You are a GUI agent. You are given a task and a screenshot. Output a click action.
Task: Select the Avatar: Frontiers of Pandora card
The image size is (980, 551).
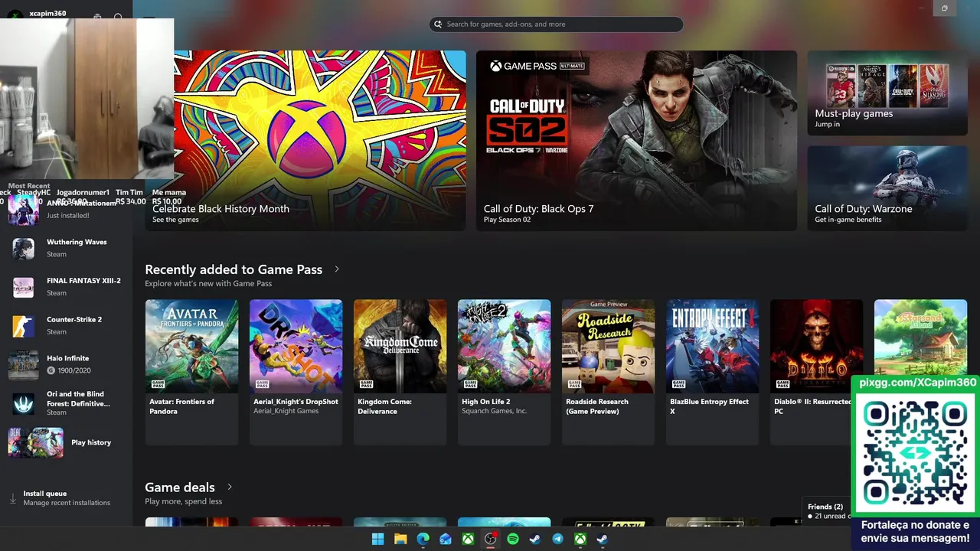(191, 372)
